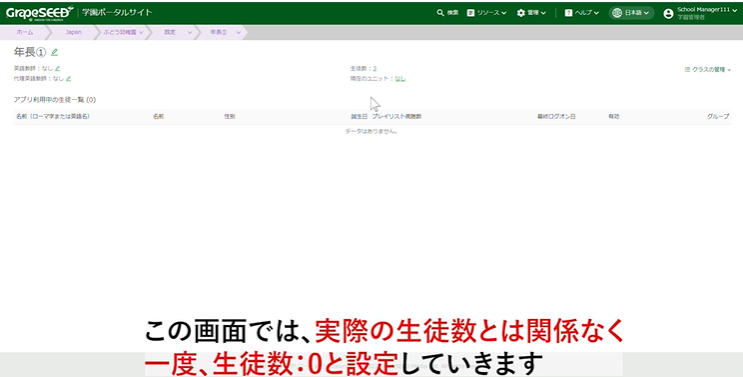Open the School Manager111 account dropdown
The height and width of the screenshot is (377, 743).
(734, 10)
